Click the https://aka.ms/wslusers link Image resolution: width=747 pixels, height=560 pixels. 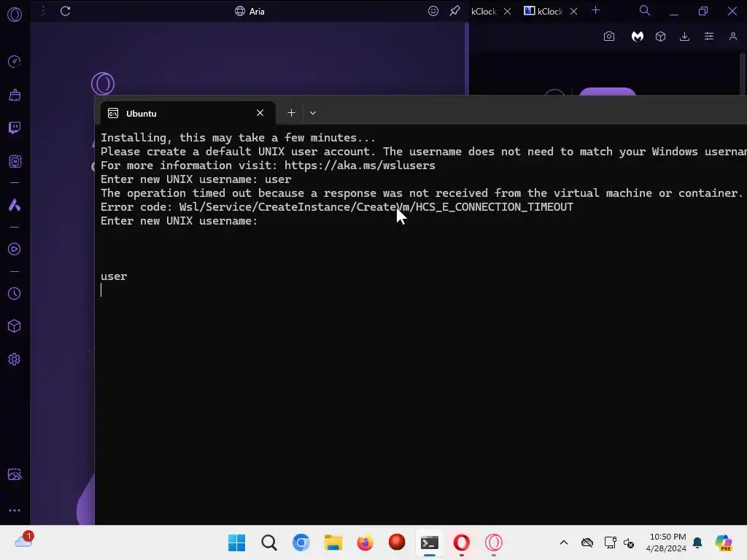[360, 166]
